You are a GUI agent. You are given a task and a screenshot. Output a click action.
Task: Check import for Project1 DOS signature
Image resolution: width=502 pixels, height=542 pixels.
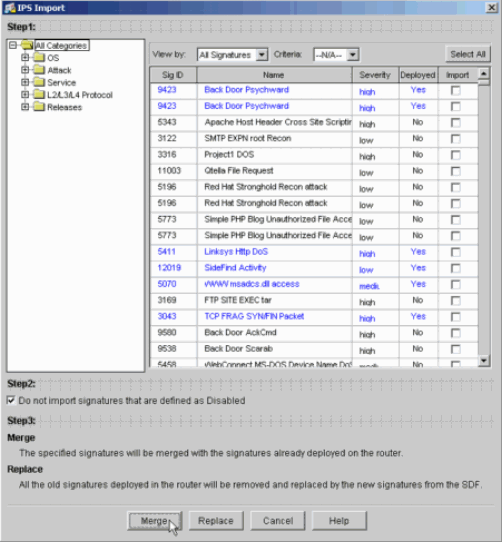456,155
